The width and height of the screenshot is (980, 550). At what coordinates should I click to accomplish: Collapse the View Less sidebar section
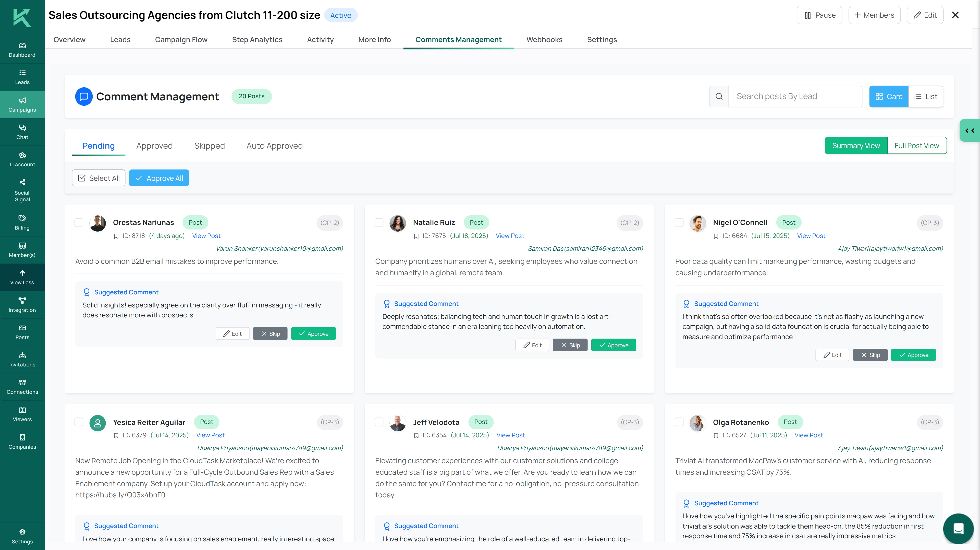[x=22, y=277]
